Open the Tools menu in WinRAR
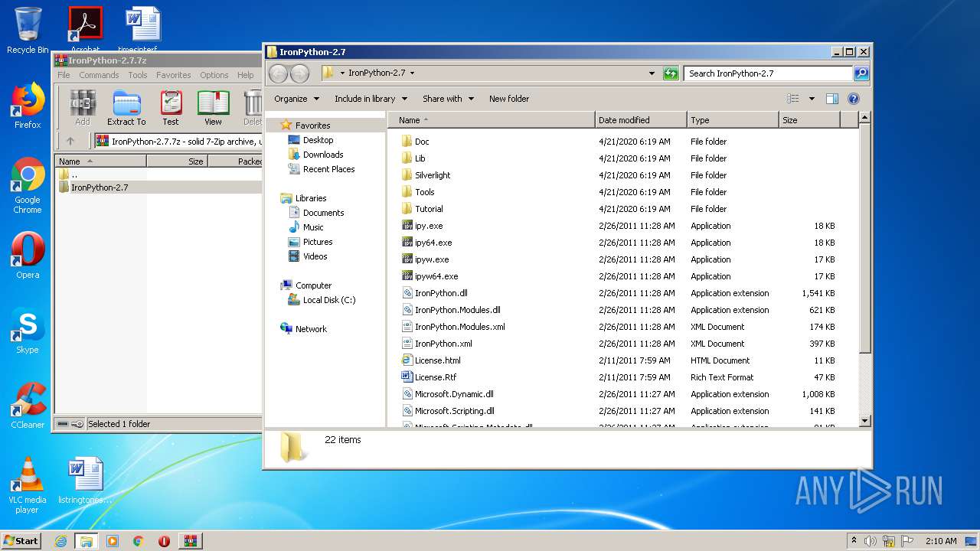Image resolution: width=980 pixels, height=551 pixels. [138, 75]
